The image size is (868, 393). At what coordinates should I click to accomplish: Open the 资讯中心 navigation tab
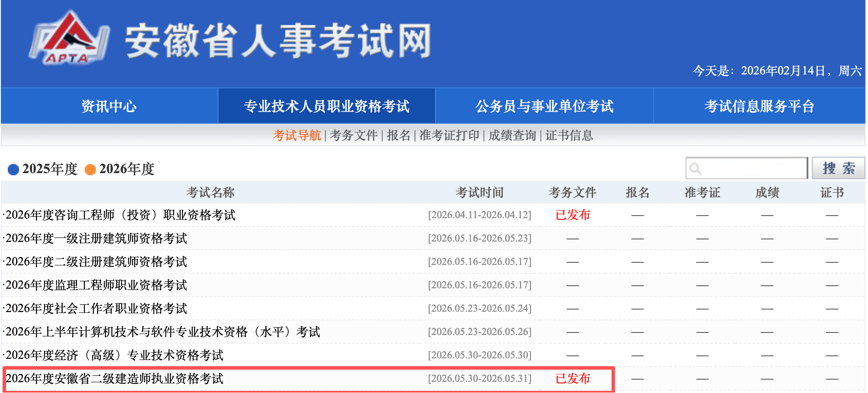coord(109,106)
